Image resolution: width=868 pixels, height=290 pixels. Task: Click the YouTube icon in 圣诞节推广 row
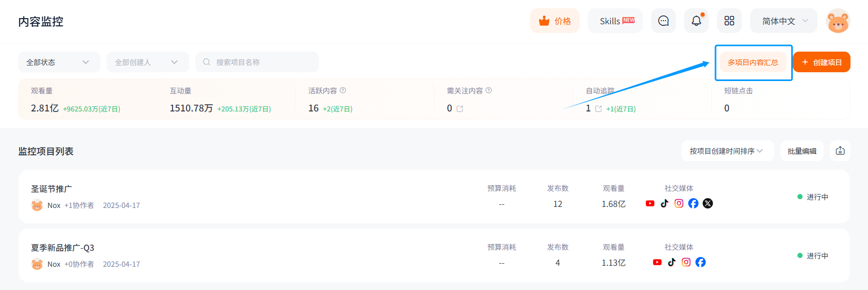[650, 203]
